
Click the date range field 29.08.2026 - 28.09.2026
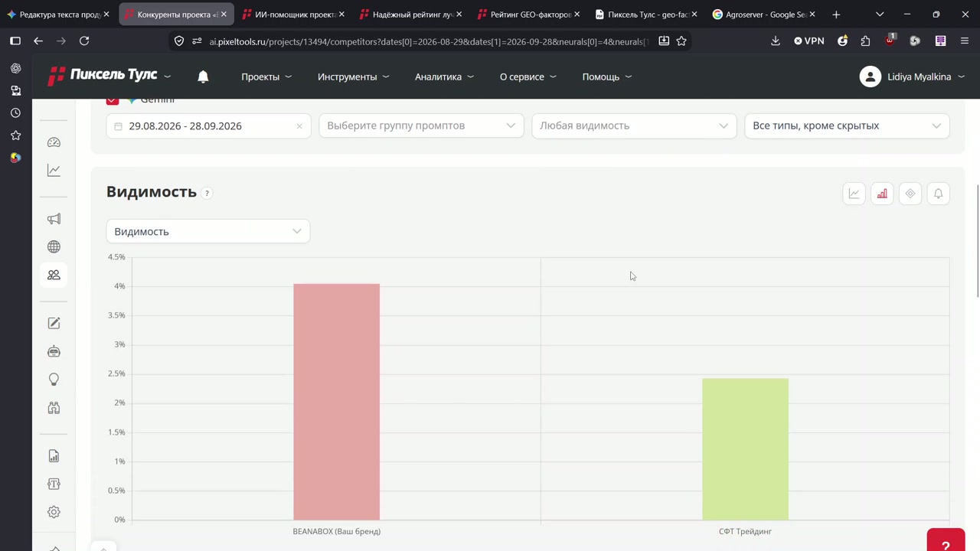coord(208,126)
